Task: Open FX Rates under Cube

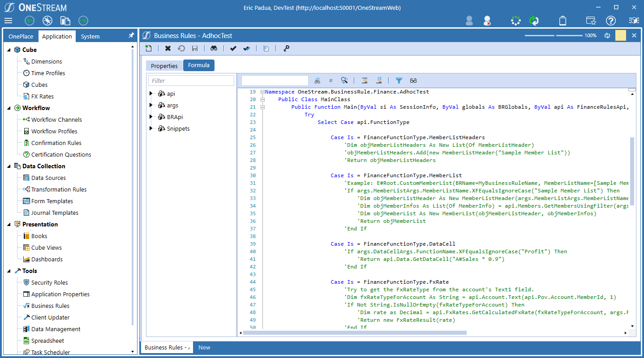Action: pos(43,96)
